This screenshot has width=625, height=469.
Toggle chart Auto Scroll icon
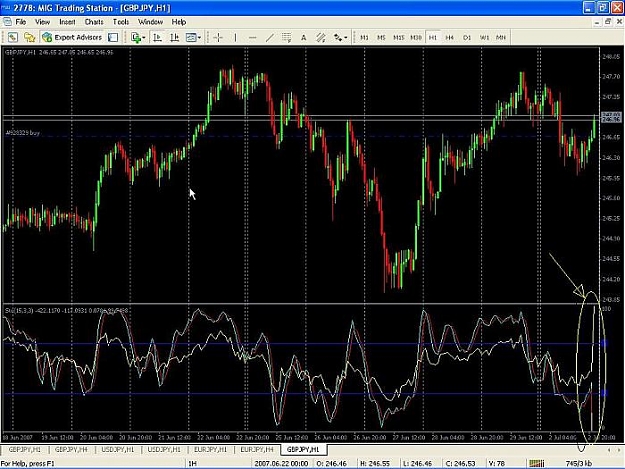point(157,37)
